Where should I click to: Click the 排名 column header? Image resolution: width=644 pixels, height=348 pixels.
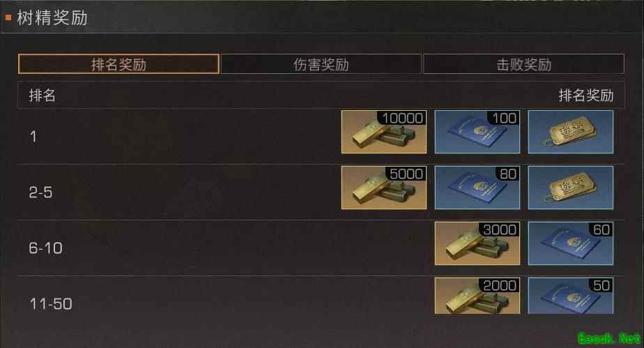point(43,96)
